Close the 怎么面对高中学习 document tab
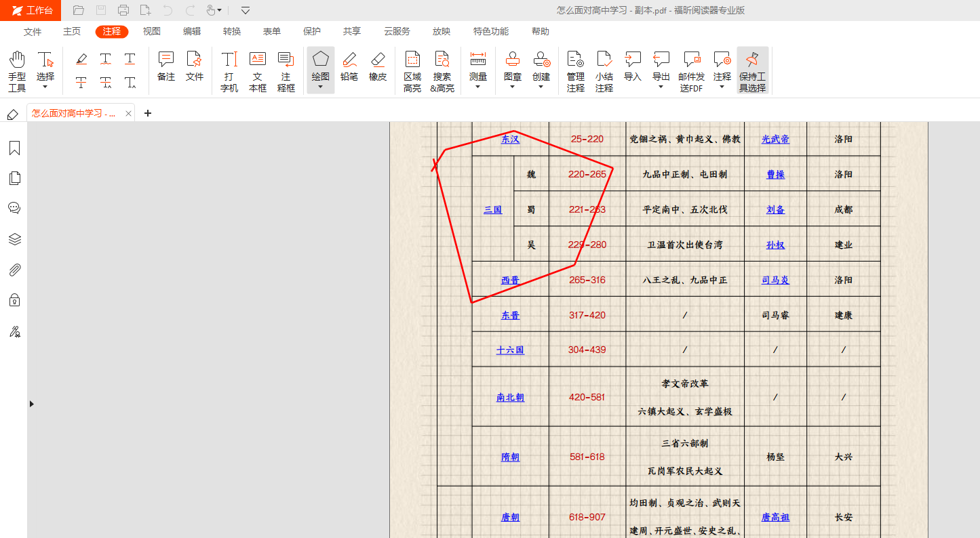 point(128,113)
